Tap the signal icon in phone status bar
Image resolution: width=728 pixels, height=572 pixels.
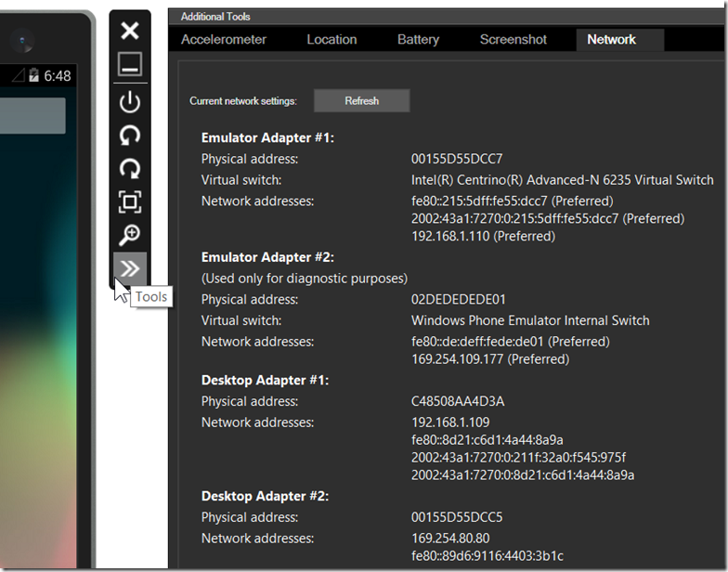click(18, 75)
